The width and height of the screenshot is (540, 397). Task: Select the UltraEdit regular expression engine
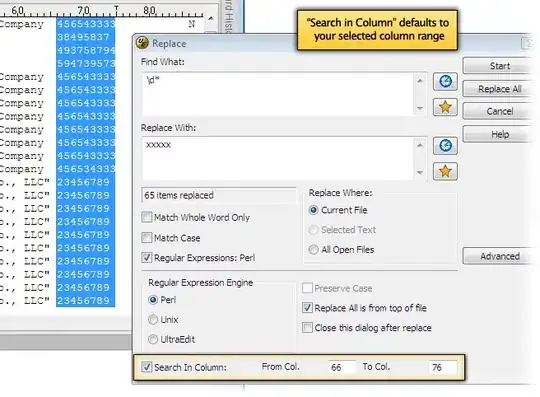(x=153, y=339)
